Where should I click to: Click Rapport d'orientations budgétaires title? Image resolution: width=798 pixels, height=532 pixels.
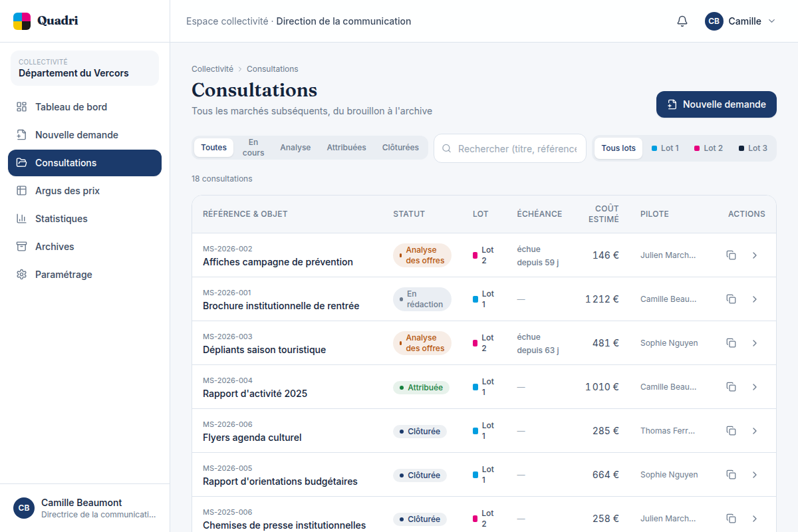(x=280, y=481)
